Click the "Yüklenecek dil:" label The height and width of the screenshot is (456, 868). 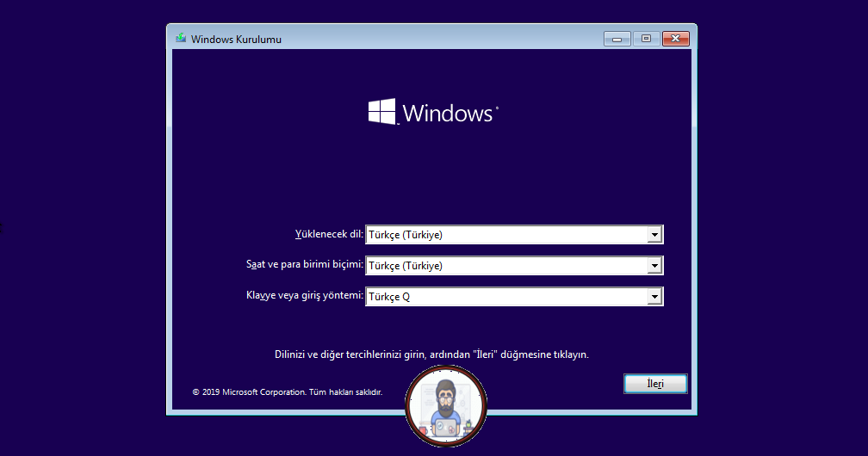pos(329,234)
